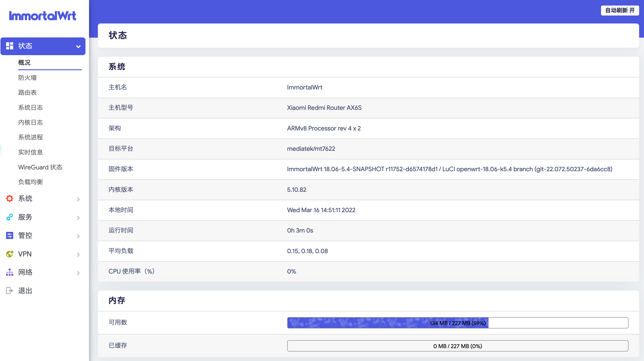Screen dimensions: 644x361
Task: Open the 防火墙 submenu item
Action: (27, 78)
